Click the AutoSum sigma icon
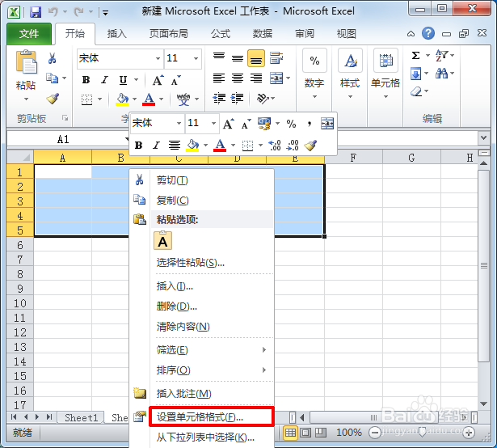This screenshot has width=497, height=448. pos(415,56)
